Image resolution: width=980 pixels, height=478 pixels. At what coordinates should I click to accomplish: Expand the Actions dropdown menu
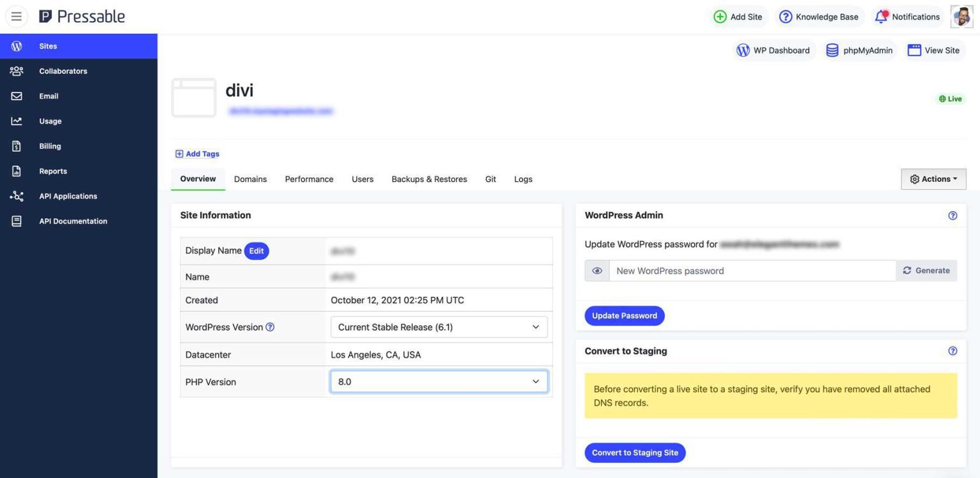point(933,179)
